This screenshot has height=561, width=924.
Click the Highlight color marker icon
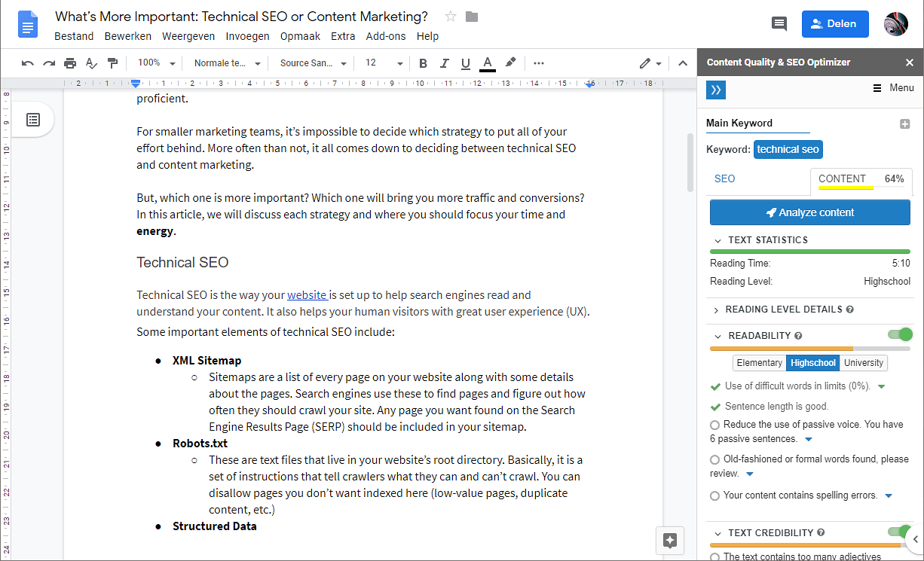[510, 63]
